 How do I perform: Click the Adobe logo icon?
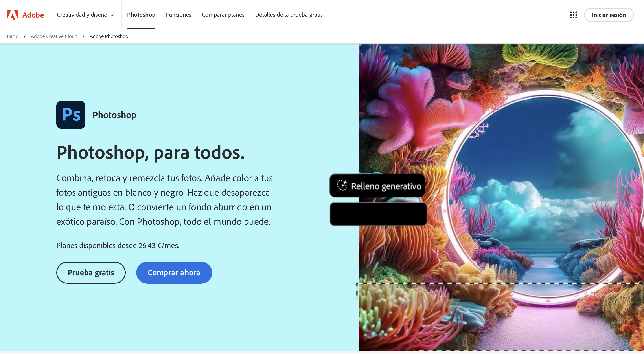pos(13,15)
